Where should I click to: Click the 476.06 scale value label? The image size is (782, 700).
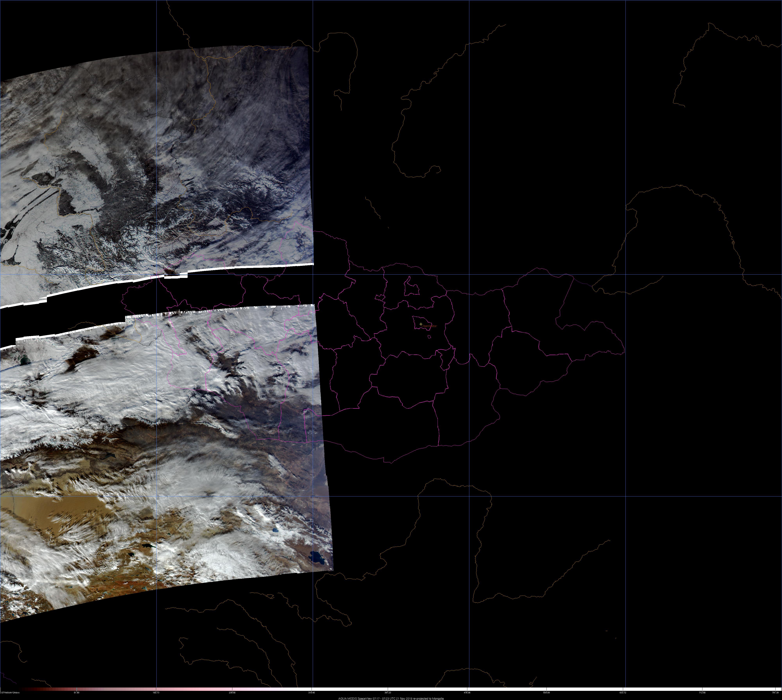pos(468,693)
